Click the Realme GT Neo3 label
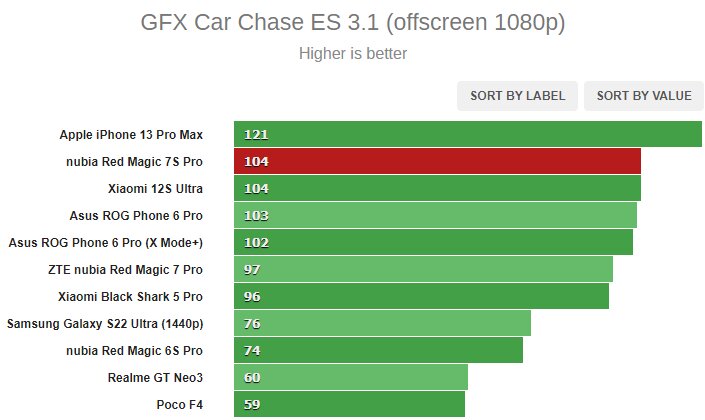The width and height of the screenshot is (705, 420). click(155, 377)
